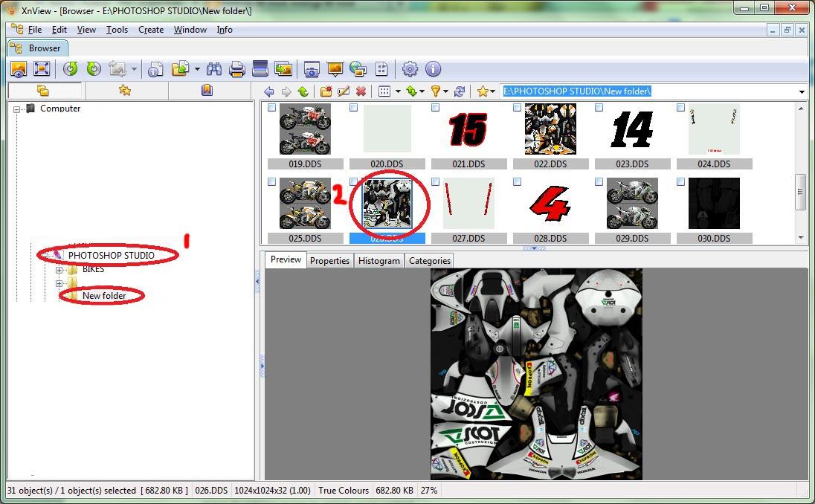Select the Browser tab
815x504 pixels.
(37, 48)
